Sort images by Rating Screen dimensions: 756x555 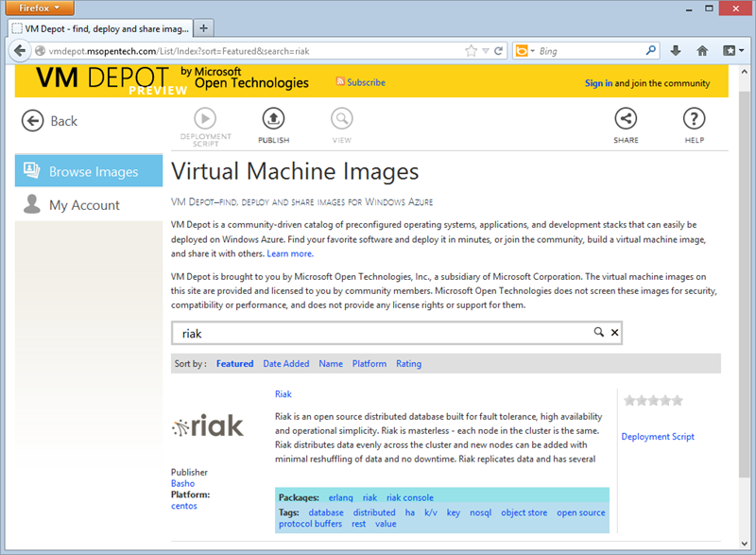(409, 364)
